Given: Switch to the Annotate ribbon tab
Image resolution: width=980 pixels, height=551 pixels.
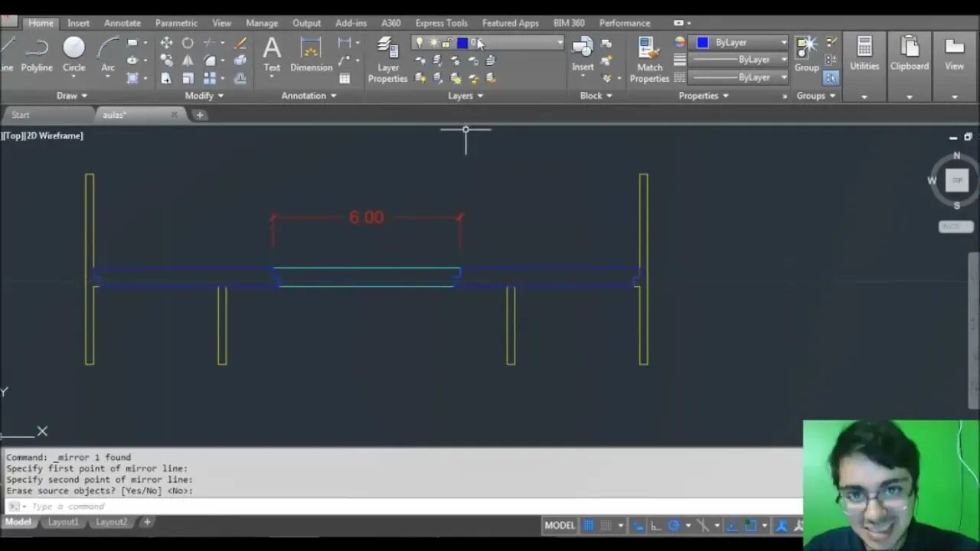Looking at the screenshot, I should 122,23.
